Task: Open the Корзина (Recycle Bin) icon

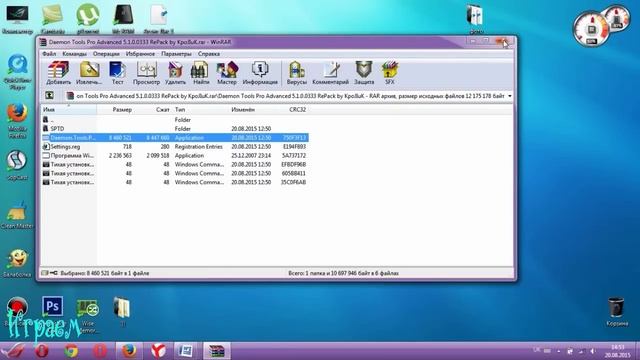Action: coord(616,312)
